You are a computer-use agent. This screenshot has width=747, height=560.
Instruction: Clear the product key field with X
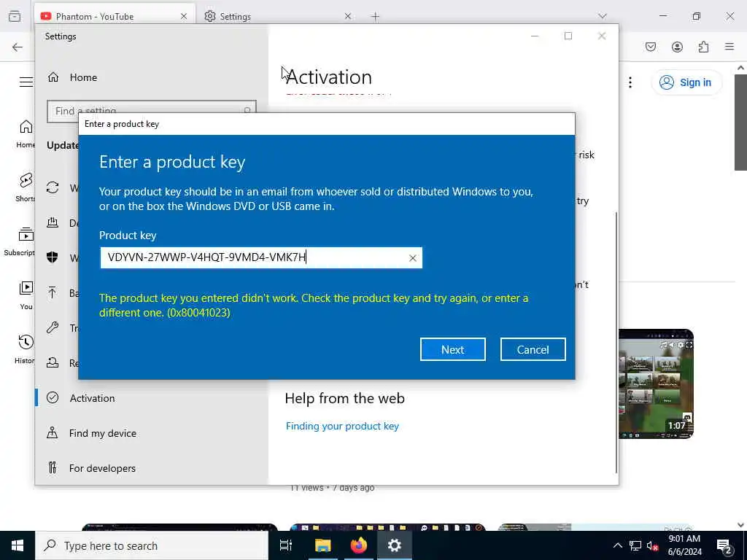click(x=413, y=258)
